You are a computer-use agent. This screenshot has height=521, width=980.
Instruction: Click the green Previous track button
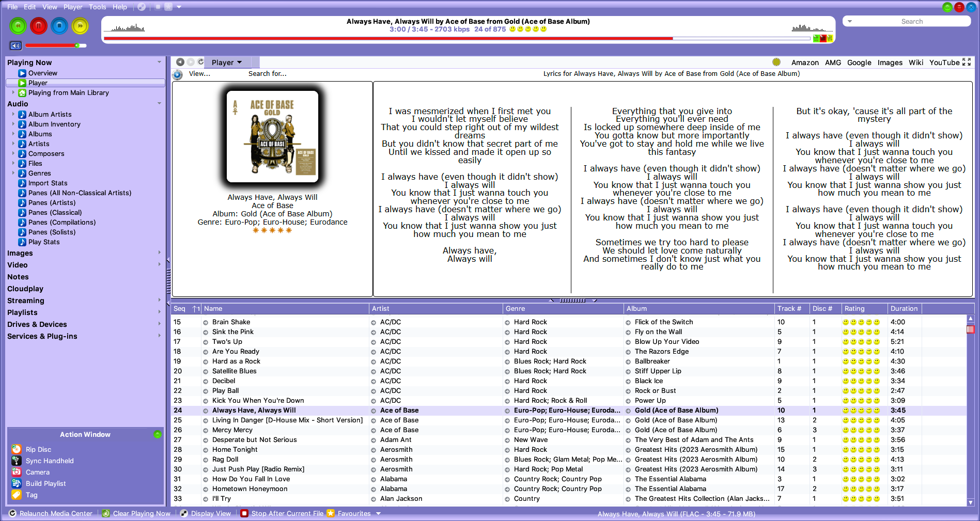coord(18,26)
